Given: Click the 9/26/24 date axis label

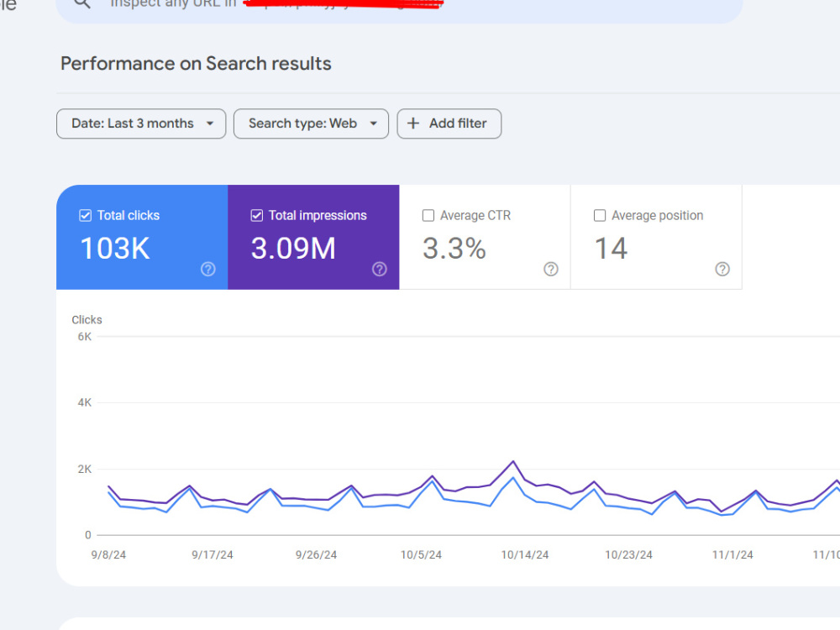Looking at the screenshot, I should pos(316,555).
